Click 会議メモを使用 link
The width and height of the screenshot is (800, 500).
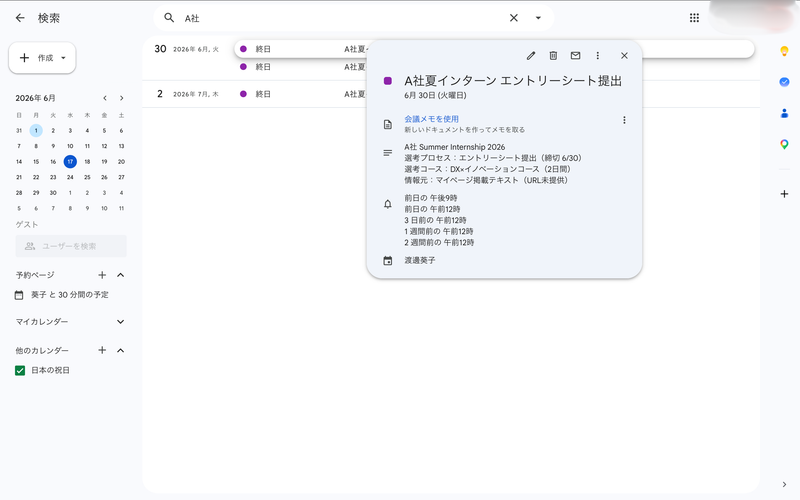[x=431, y=119]
